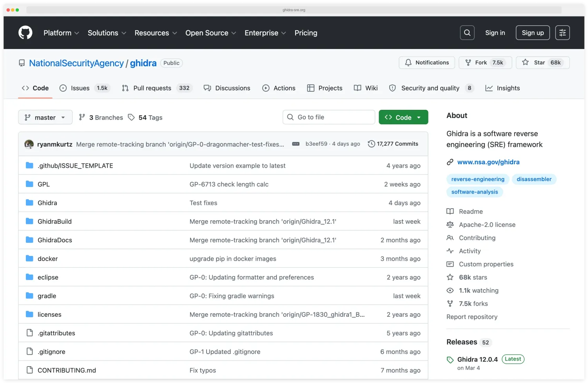Click the folder icon beside Ghidra

29,202
